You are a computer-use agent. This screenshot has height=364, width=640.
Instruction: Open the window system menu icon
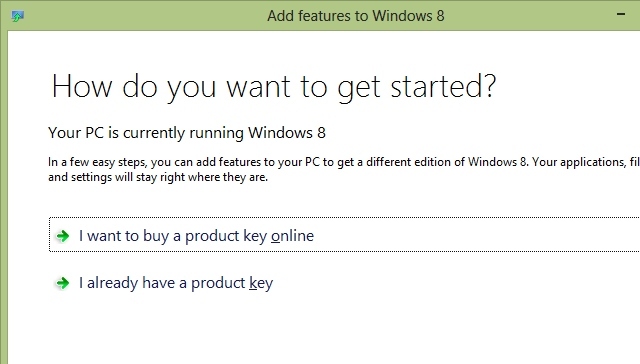click(x=17, y=16)
